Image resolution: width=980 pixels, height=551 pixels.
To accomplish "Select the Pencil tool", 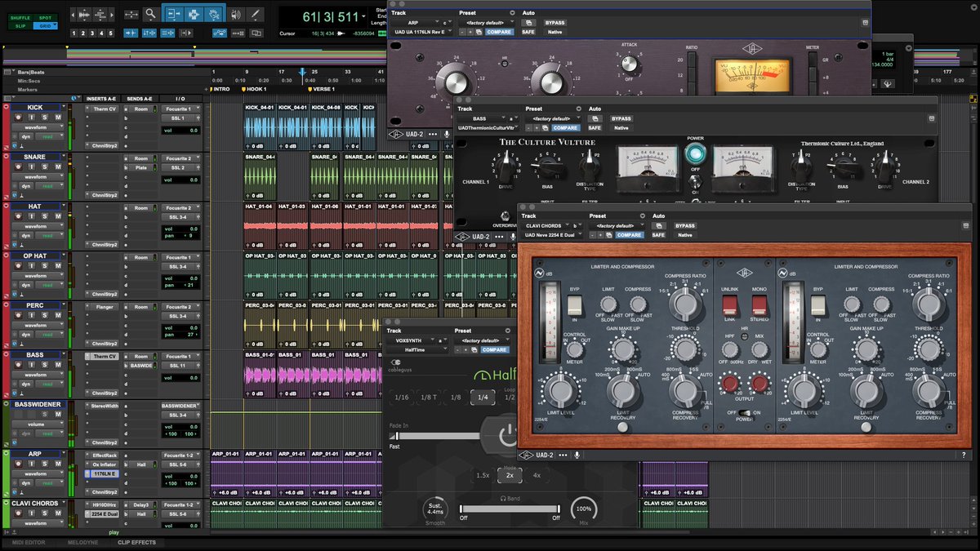I will click(255, 15).
